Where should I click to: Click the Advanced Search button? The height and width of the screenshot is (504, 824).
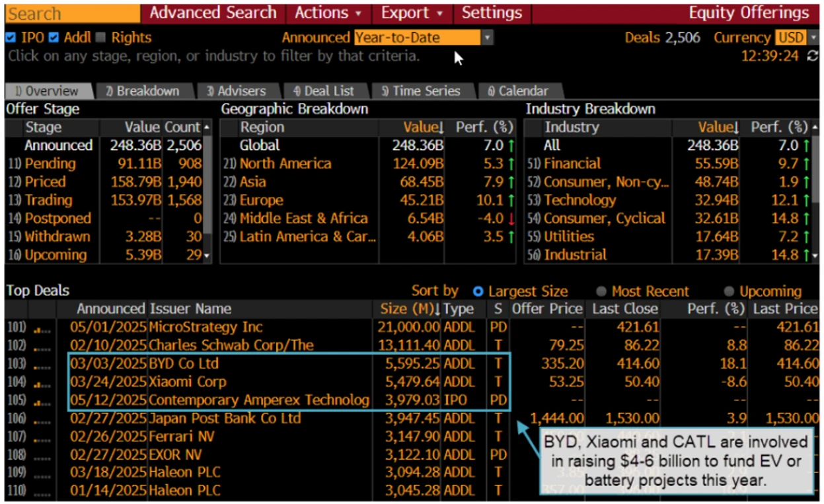click(x=211, y=13)
